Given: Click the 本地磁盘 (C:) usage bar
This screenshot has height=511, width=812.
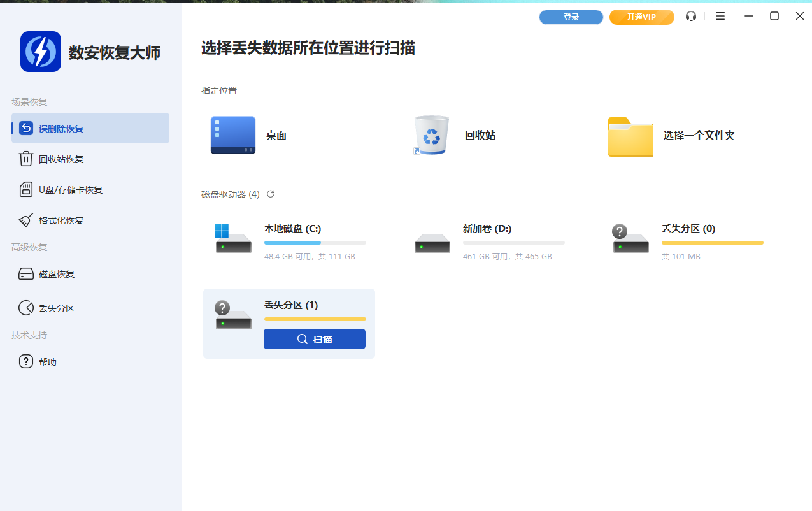Looking at the screenshot, I should [315, 243].
